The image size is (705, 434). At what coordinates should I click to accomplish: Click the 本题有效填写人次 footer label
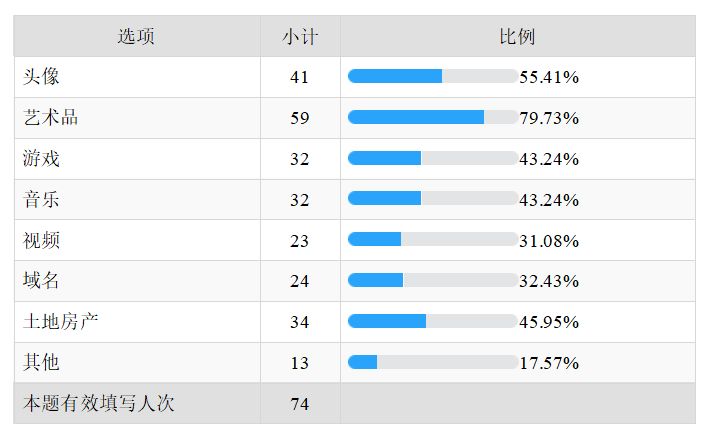click(x=99, y=404)
